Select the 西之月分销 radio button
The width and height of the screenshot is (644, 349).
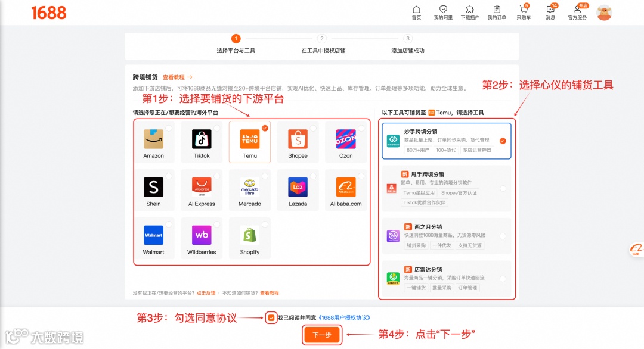[x=503, y=236]
